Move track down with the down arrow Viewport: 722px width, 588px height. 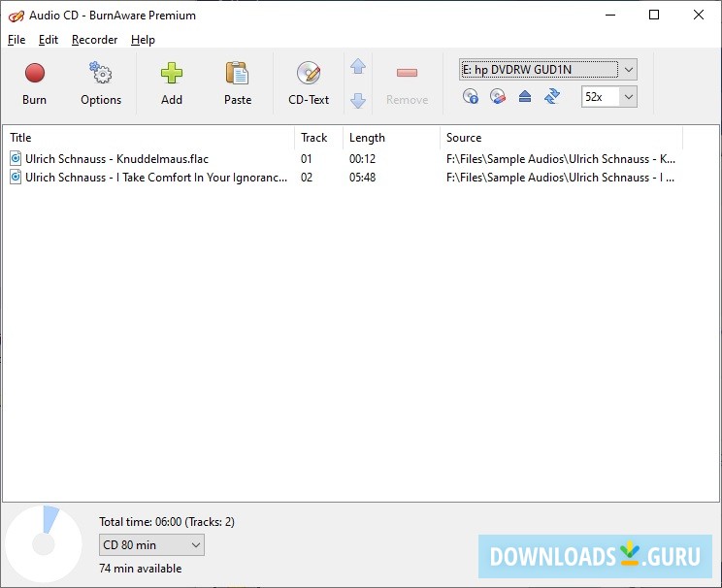pos(358,100)
